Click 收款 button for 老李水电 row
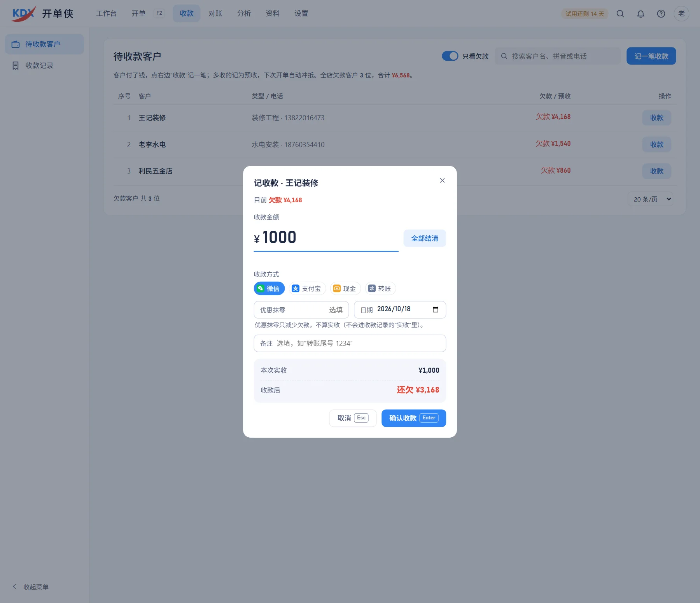This screenshot has height=603, width=700. [x=657, y=145]
